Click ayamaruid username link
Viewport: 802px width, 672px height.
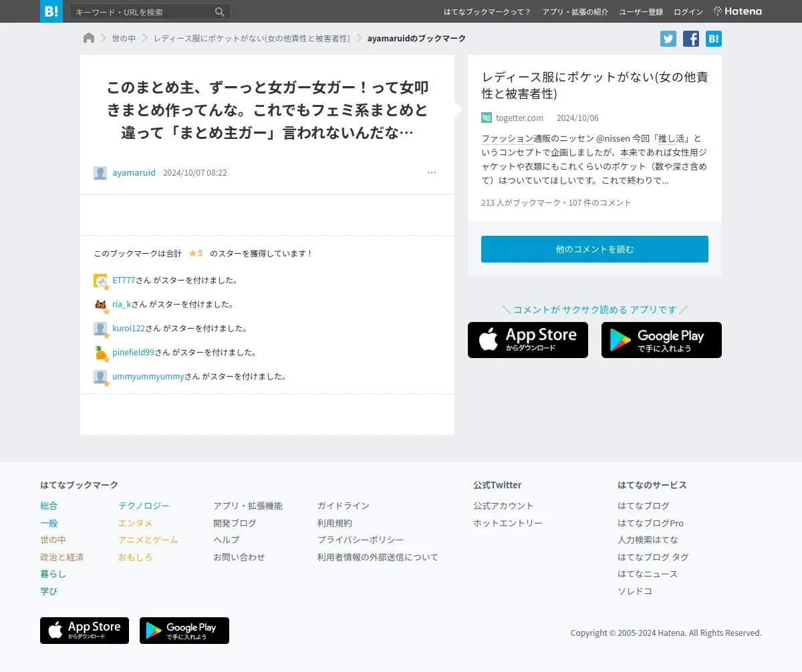(x=134, y=173)
